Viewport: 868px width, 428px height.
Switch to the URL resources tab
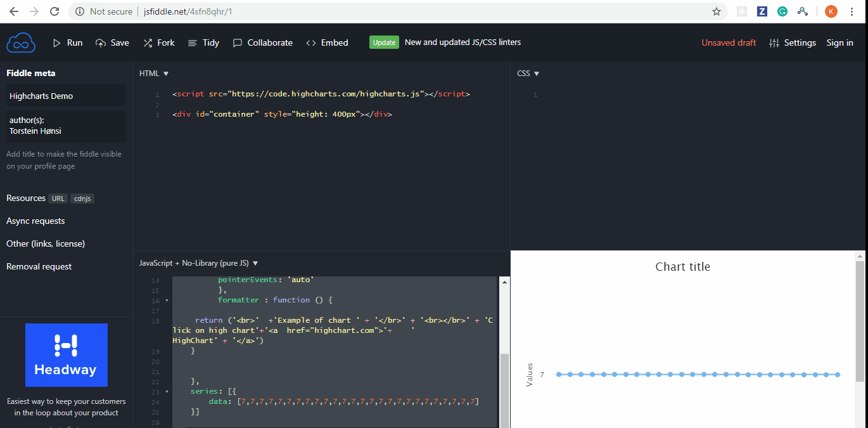pyautogui.click(x=58, y=198)
